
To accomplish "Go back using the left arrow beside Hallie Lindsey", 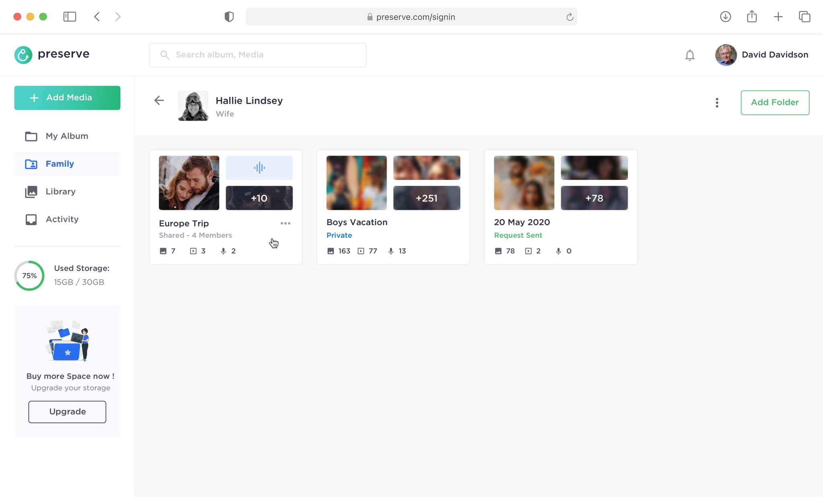I will (x=159, y=100).
